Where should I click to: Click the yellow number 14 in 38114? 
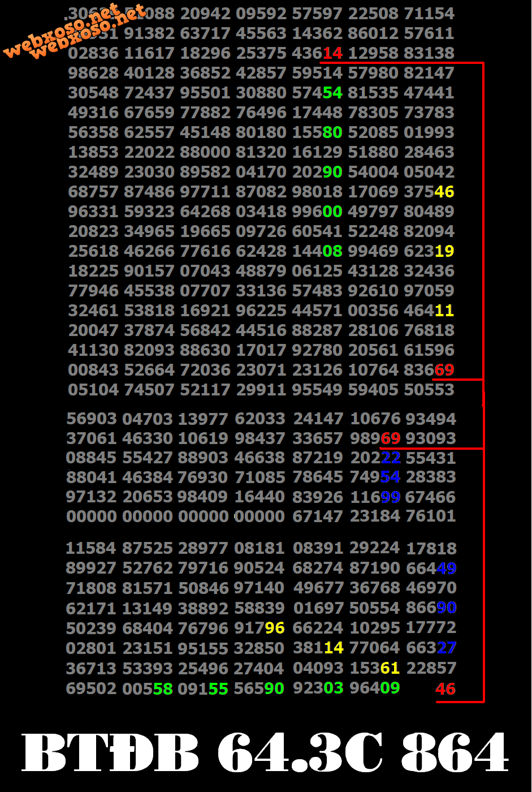point(334,648)
